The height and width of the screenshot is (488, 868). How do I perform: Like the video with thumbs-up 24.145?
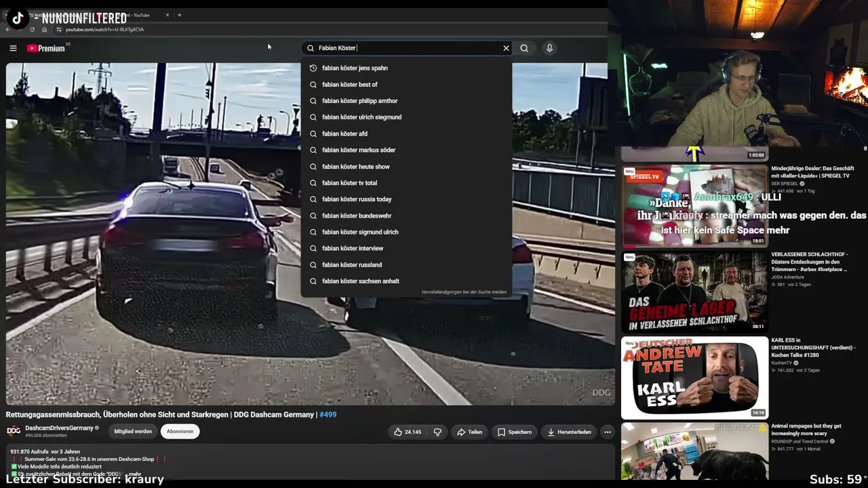408,432
